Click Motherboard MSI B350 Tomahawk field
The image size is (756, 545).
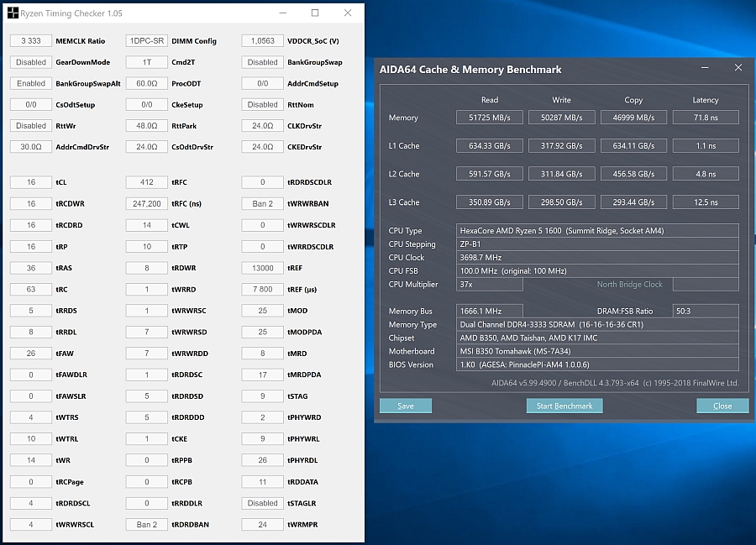(x=597, y=351)
